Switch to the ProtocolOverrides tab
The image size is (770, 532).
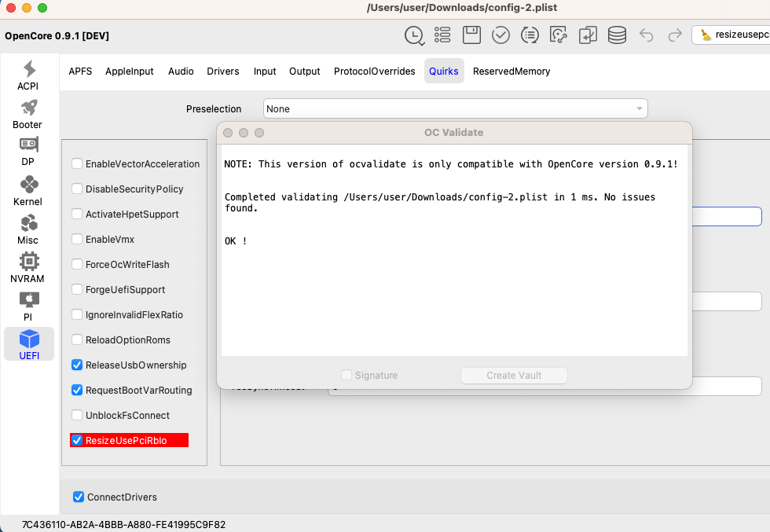(374, 71)
